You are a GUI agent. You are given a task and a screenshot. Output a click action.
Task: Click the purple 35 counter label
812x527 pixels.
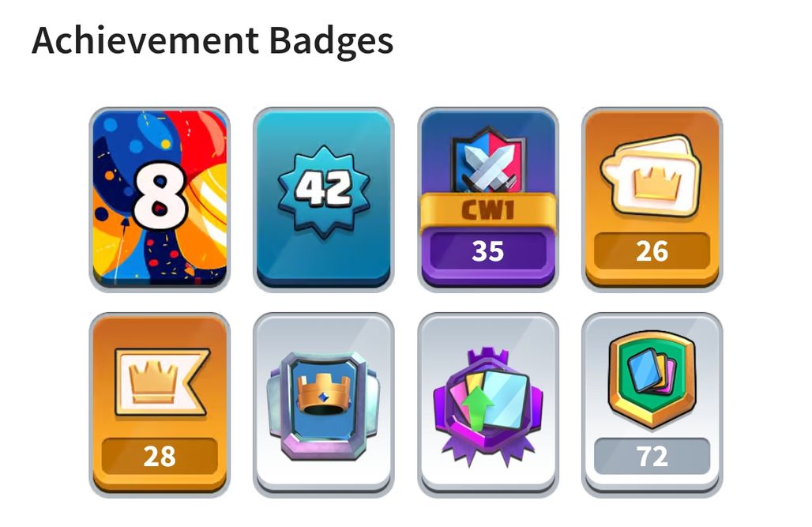[x=488, y=251]
